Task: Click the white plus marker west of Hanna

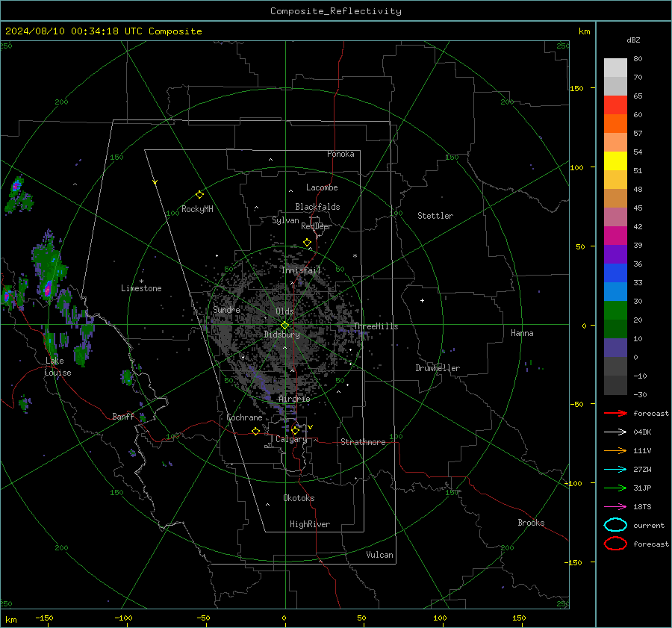Action: [422, 300]
